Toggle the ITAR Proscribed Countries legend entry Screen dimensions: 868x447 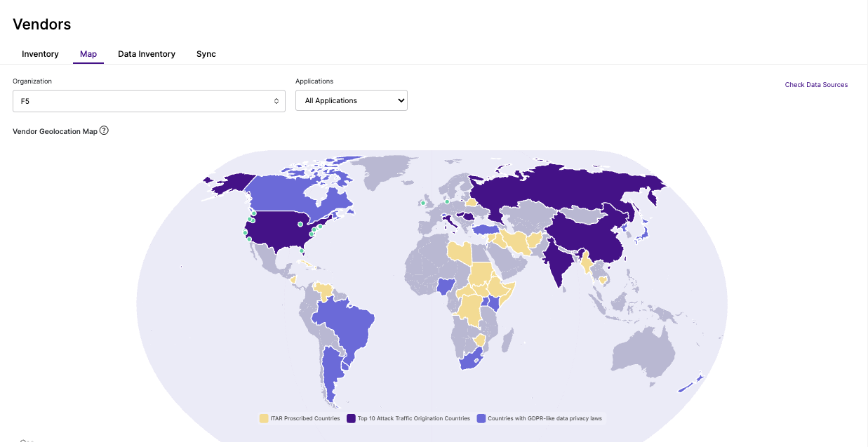[300, 418]
